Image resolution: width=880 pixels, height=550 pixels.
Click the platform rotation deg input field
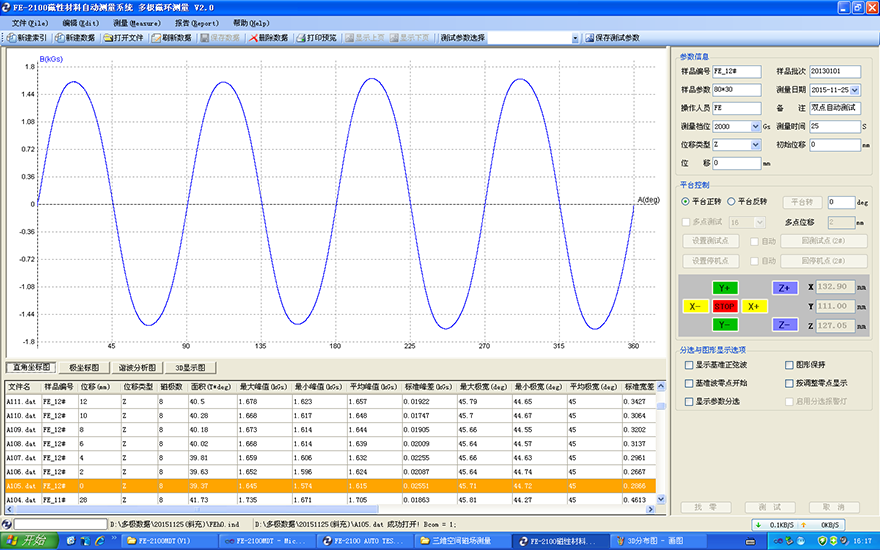coord(841,202)
